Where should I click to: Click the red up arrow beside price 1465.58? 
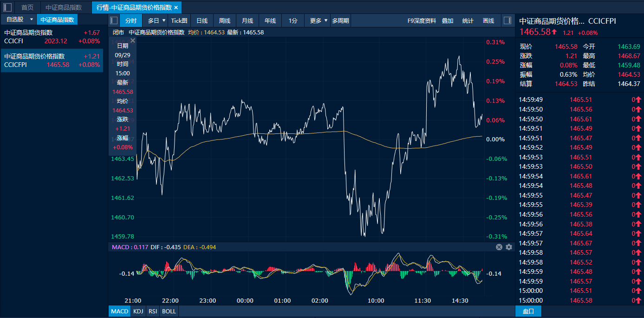point(554,33)
